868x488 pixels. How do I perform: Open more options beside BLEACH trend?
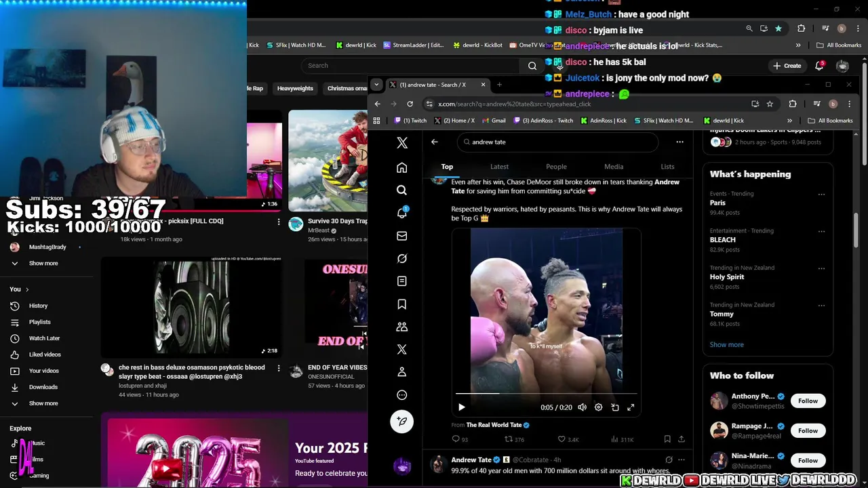pyautogui.click(x=821, y=231)
